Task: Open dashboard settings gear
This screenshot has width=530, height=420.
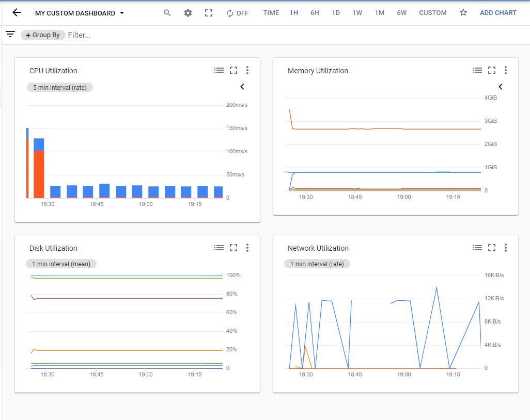Action: [x=188, y=13]
